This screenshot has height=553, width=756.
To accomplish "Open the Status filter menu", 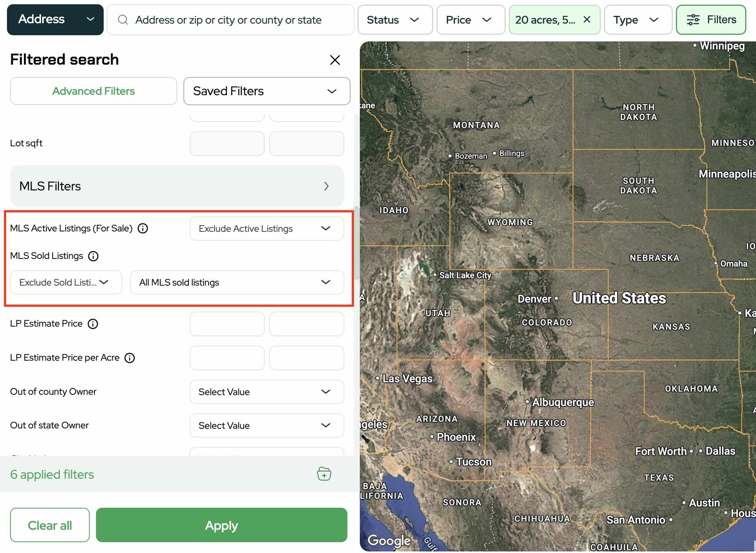I will [x=395, y=20].
